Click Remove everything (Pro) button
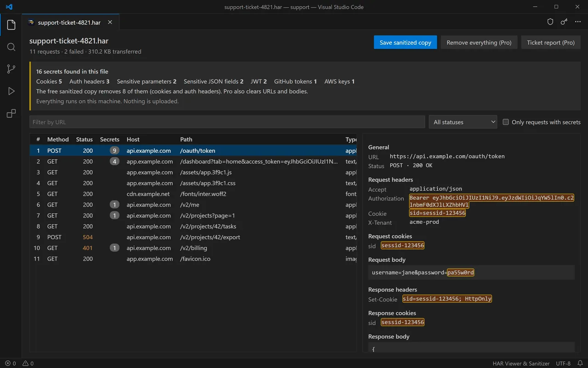 pos(479,42)
